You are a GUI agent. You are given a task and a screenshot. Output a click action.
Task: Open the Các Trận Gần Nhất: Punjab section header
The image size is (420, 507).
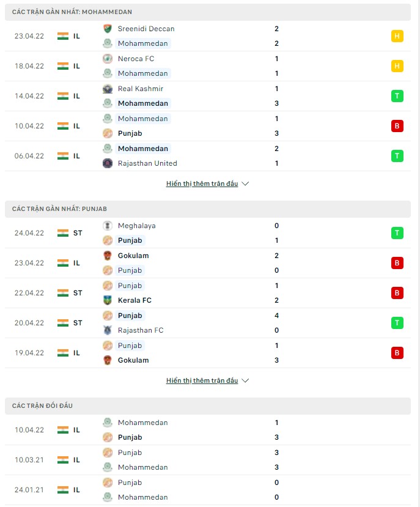[x=59, y=209]
